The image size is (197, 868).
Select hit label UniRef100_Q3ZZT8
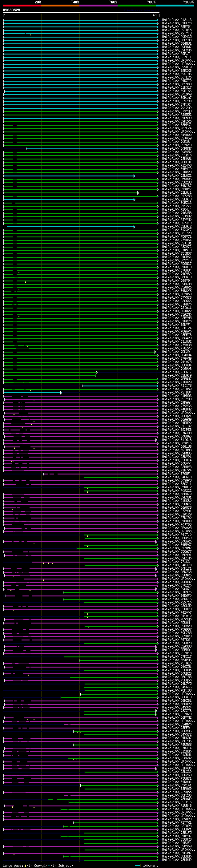(177, 711)
